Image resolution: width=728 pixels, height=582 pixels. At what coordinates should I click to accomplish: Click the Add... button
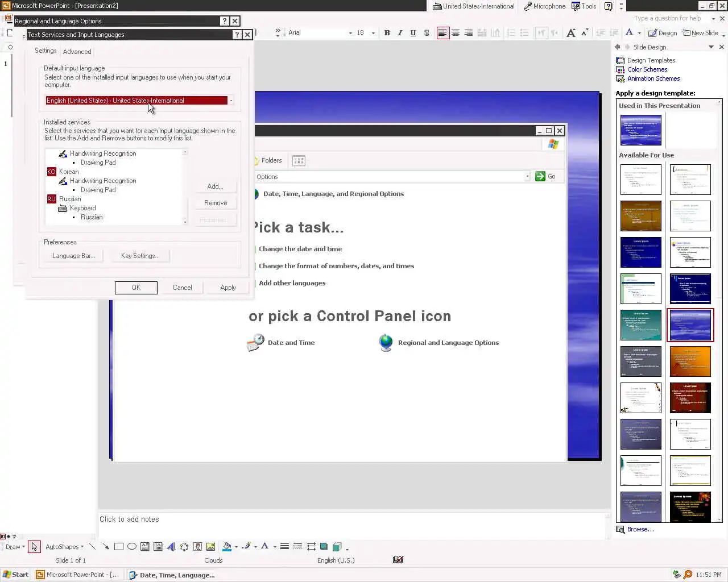(215, 186)
